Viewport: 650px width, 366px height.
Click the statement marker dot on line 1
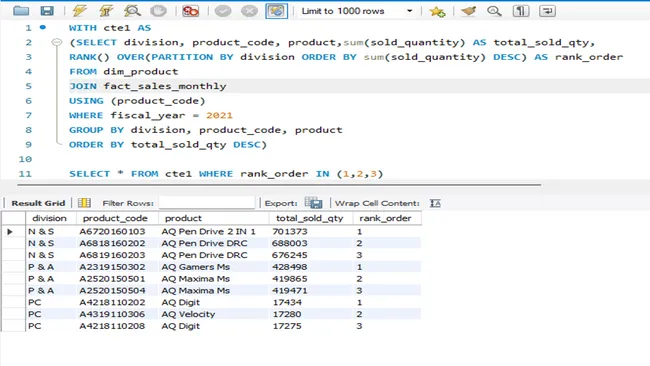(43, 27)
